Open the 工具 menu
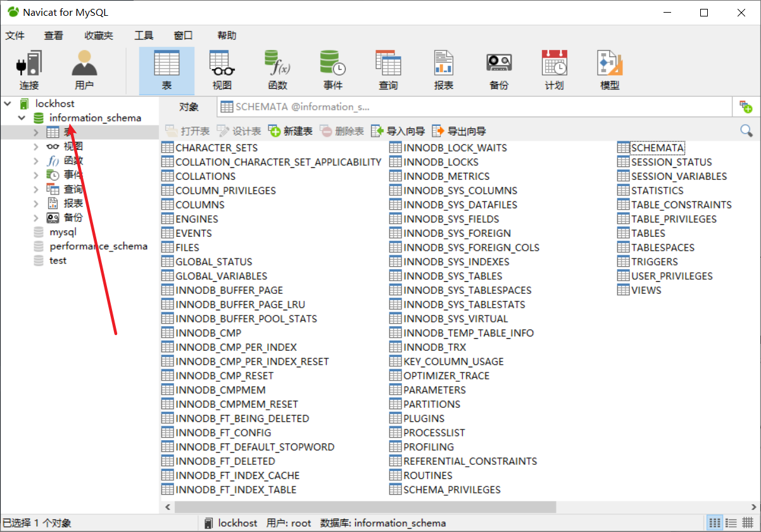 (144, 35)
